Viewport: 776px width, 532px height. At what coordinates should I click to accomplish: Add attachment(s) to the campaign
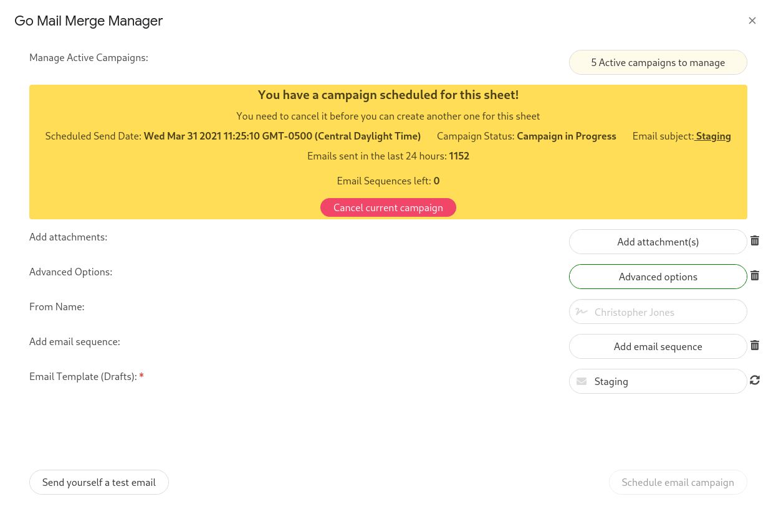click(658, 241)
